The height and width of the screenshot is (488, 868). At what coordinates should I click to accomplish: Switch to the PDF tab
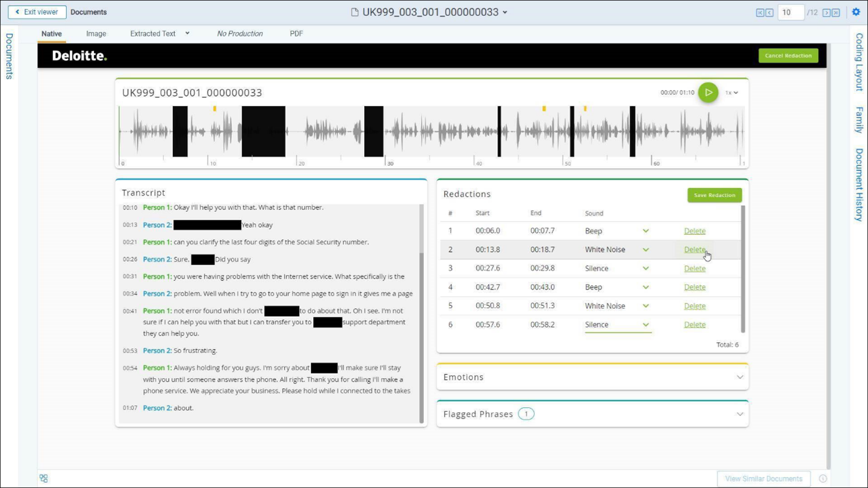click(296, 34)
